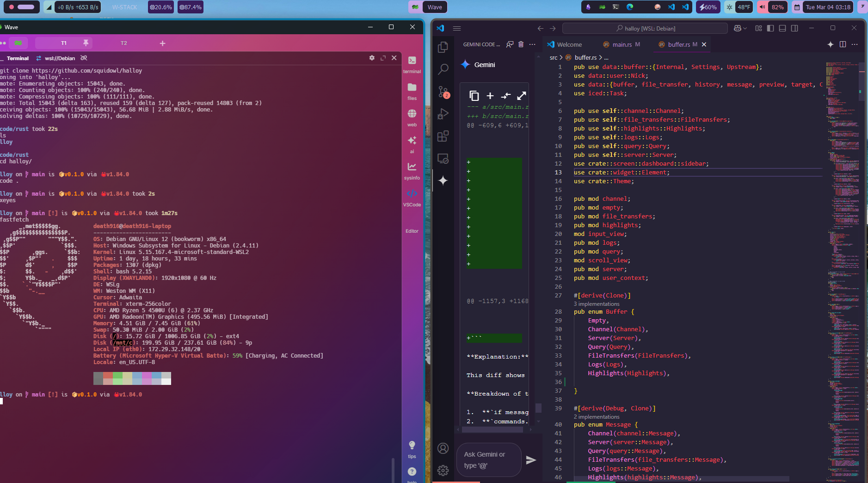Open Source Control view with 2 changes
Viewport: 868px width, 483px height.
443,92
